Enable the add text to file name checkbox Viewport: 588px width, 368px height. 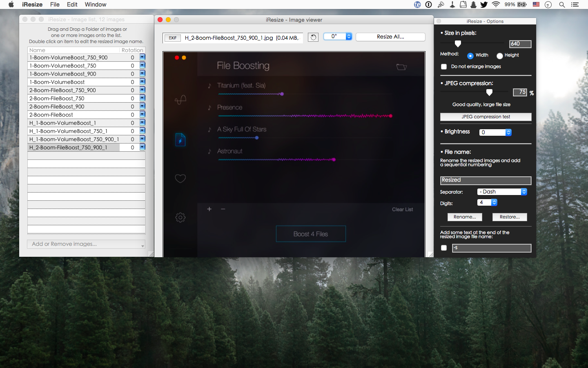(x=444, y=248)
